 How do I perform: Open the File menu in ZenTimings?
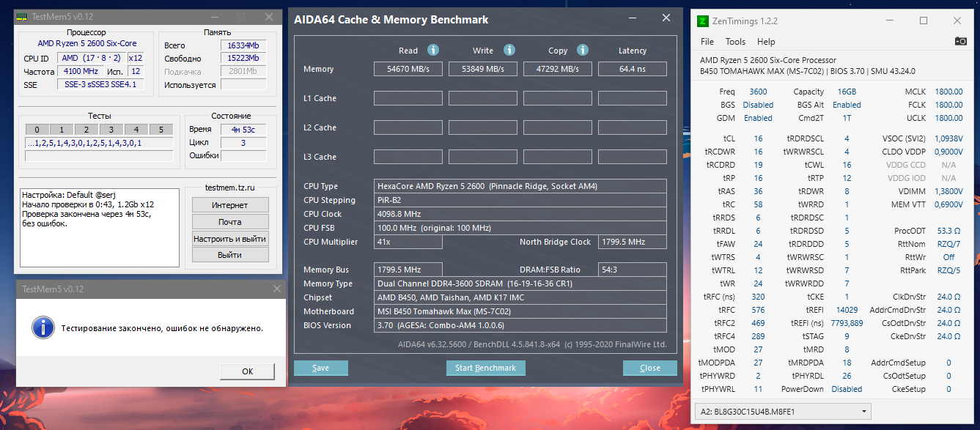pyautogui.click(x=707, y=42)
